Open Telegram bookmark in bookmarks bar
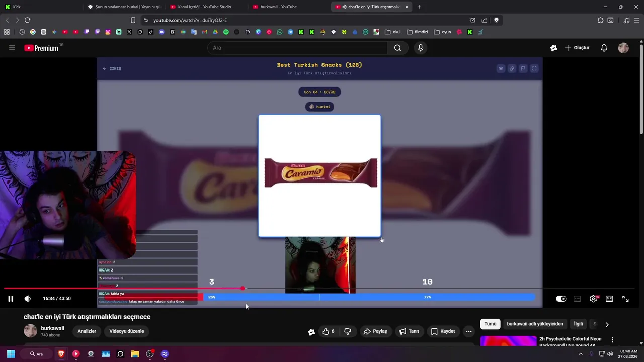 click(290, 32)
